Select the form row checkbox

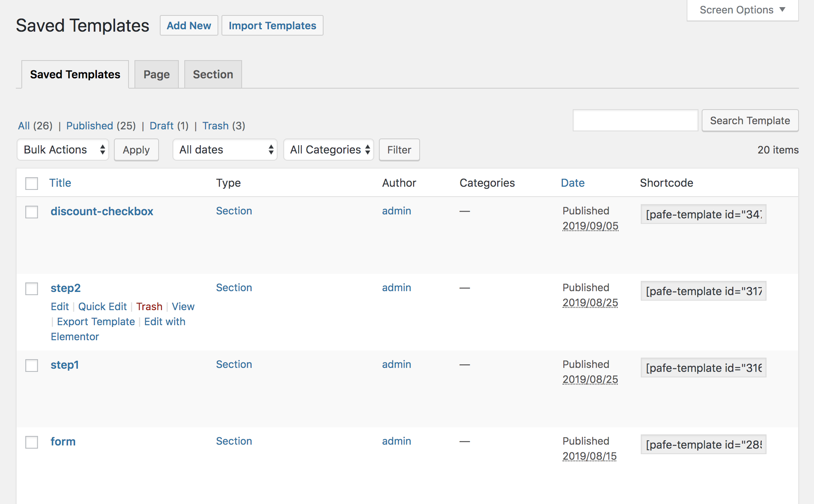click(32, 442)
